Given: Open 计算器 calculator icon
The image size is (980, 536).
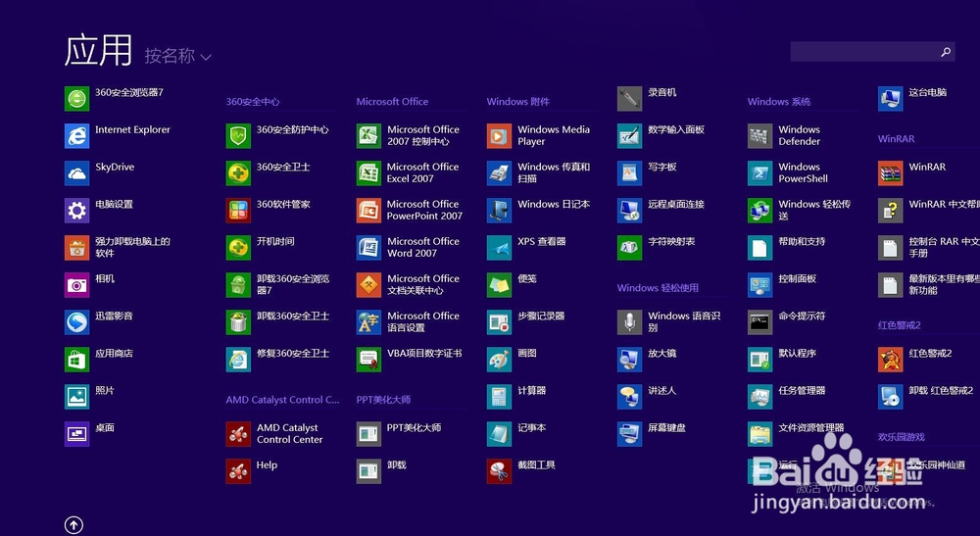Looking at the screenshot, I should tap(500, 397).
